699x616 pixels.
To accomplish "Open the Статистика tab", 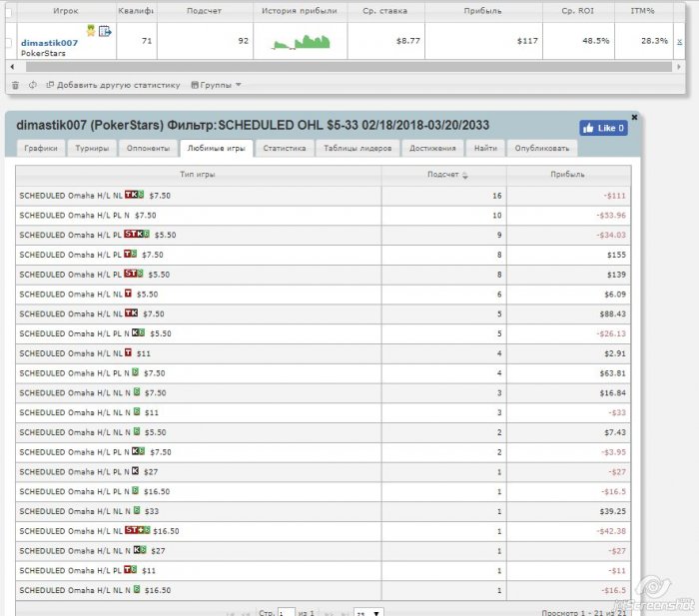I will (284, 148).
